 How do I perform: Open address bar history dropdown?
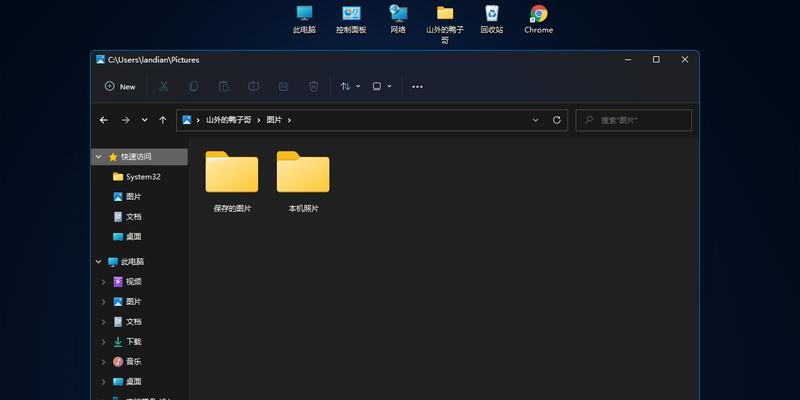coord(535,120)
